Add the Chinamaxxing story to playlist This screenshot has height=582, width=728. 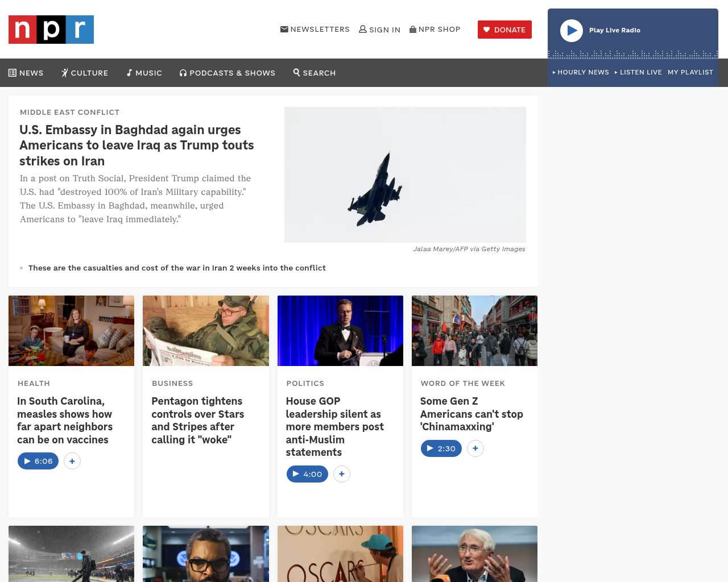coord(475,448)
